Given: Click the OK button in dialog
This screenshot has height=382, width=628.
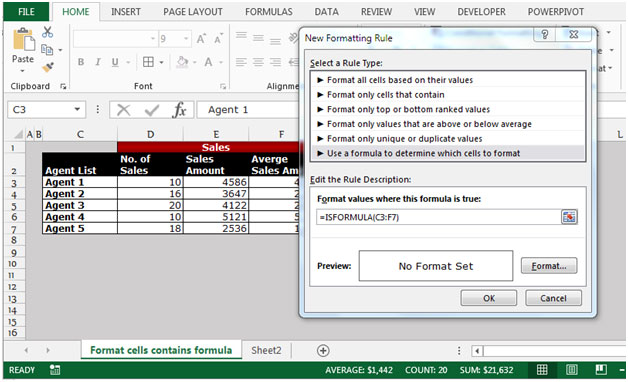Looking at the screenshot, I should (489, 298).
